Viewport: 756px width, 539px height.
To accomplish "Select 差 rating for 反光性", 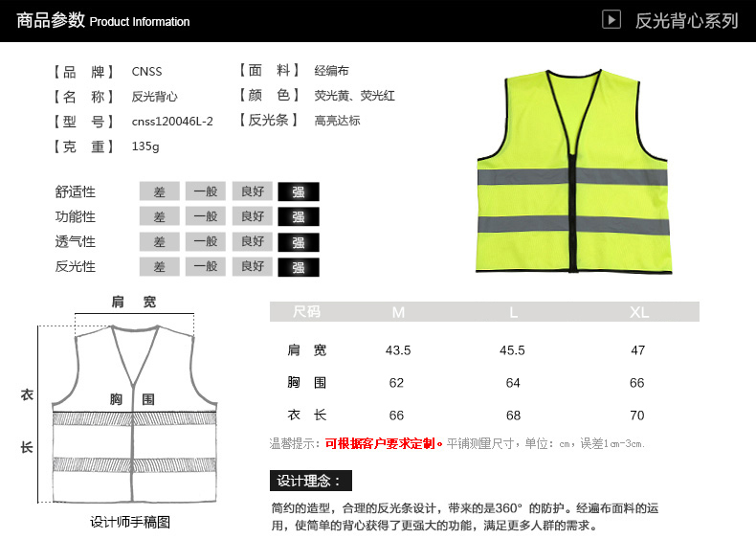I will pyautogui.click(x=159, y=267).
